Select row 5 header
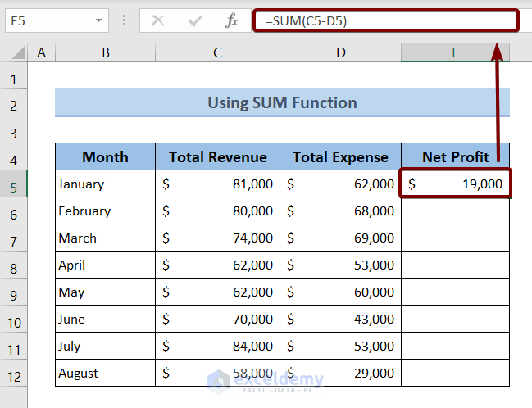This screenshot has width=532, height=408. [13, 185]
